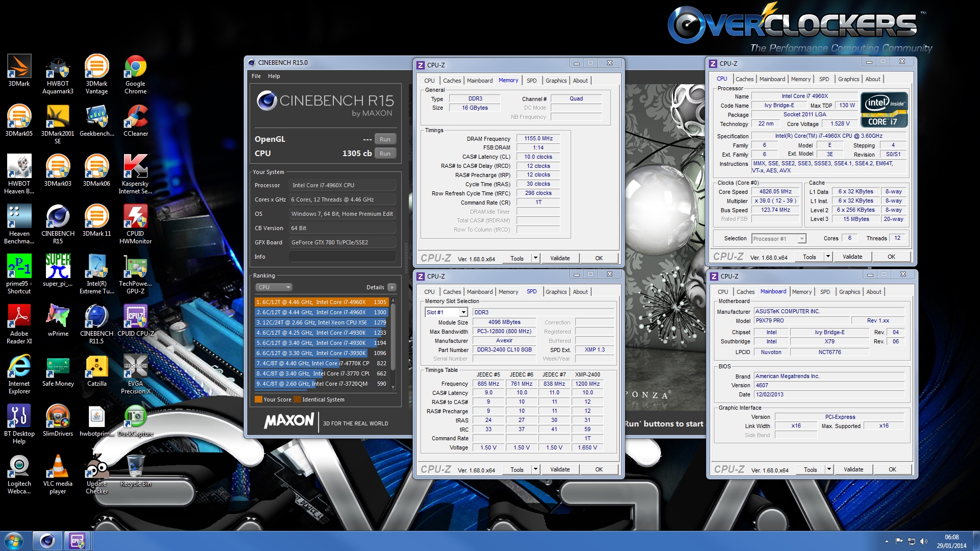Open 3DMark Vantage desktop shortcut
Viewport: 980px width, 551px height.
96,74
